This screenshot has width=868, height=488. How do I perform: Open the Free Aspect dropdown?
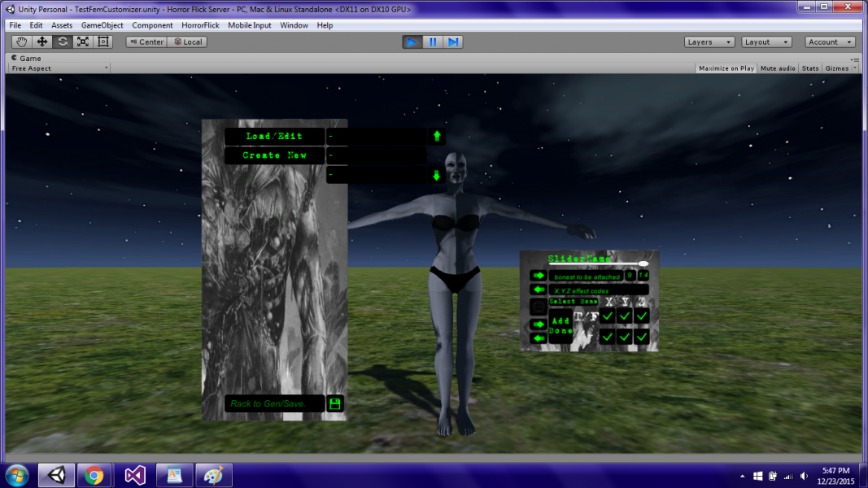click(59, 68)
